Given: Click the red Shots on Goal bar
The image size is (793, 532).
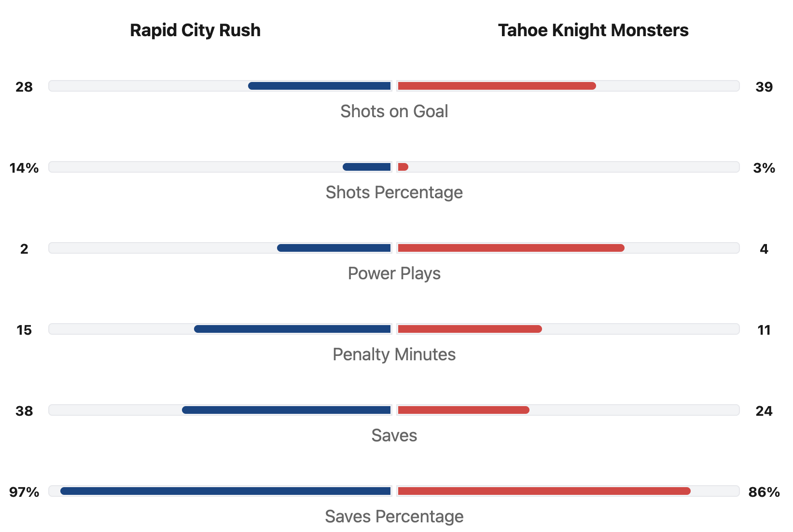Looking at the screenshot, I should coord(497,86).
